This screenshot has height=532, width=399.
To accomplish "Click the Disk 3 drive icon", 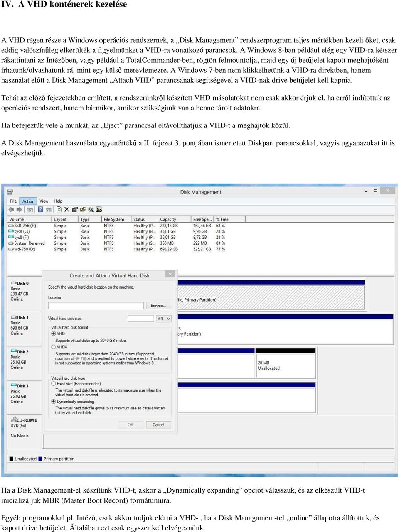I will click(13, 386).
